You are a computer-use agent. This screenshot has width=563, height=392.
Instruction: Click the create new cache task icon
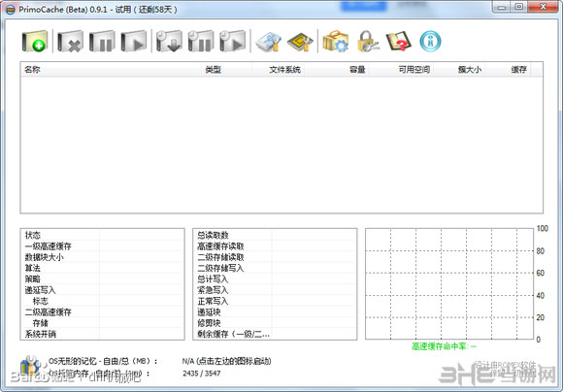35,42
